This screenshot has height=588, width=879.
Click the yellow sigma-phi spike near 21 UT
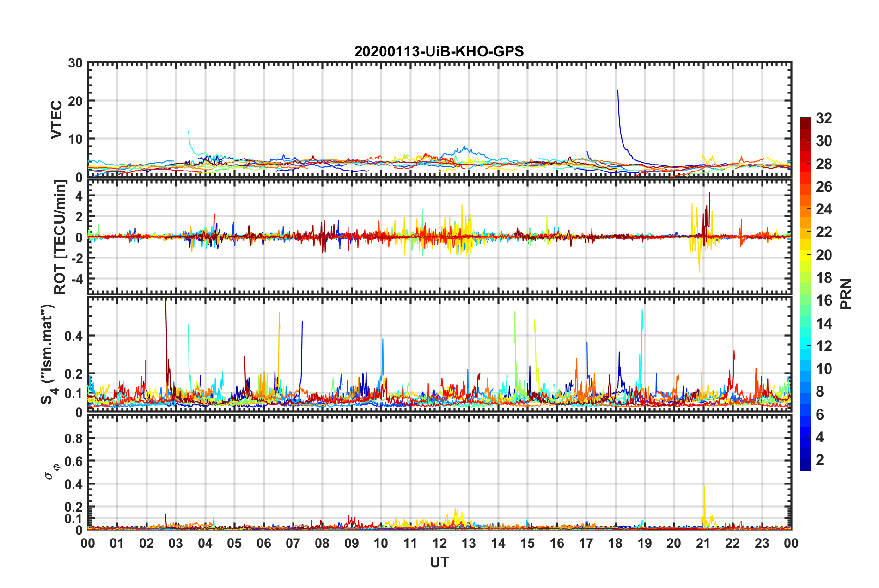click(x=704, y=488)
